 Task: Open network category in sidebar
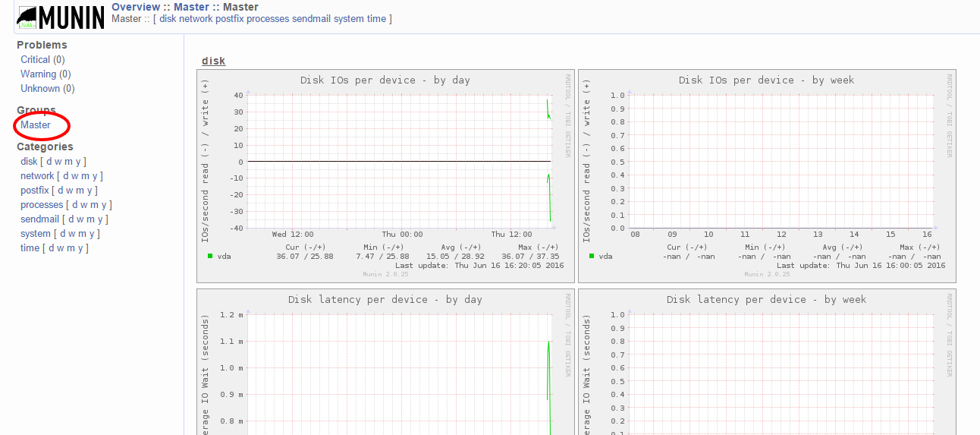(37, 176)
